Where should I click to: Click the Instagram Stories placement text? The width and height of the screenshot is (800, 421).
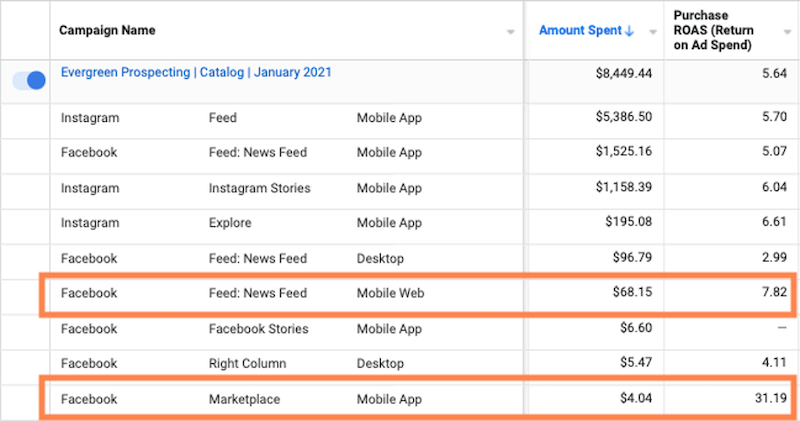[x=259, y=188]
